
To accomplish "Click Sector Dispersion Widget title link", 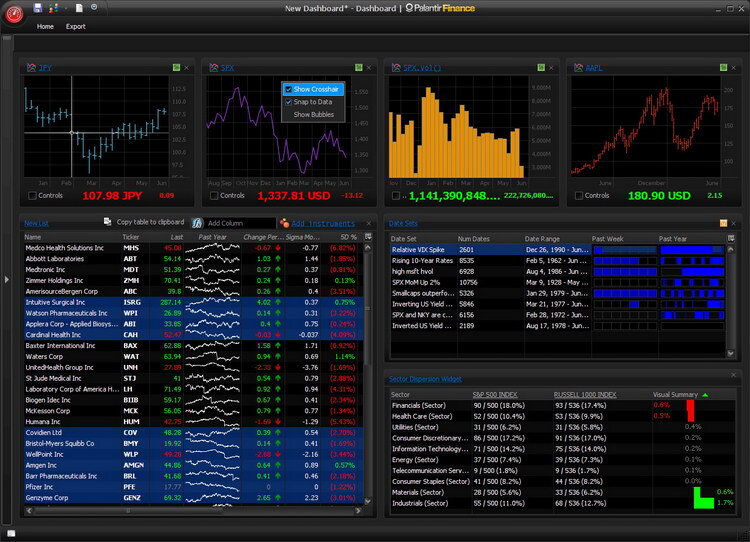I will [425, 379].
